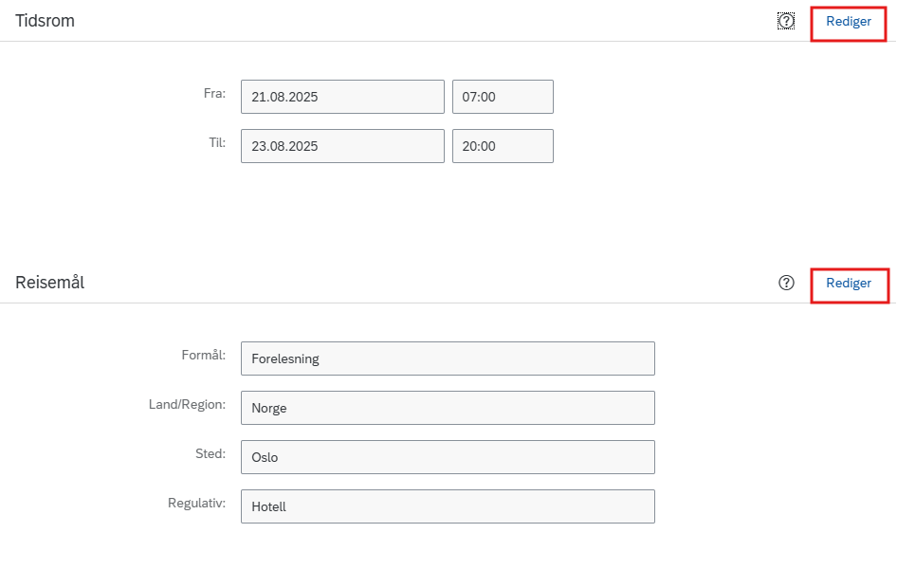Click the Fra: label
This screenshot has width=897, height=588.
pos(214,93)
